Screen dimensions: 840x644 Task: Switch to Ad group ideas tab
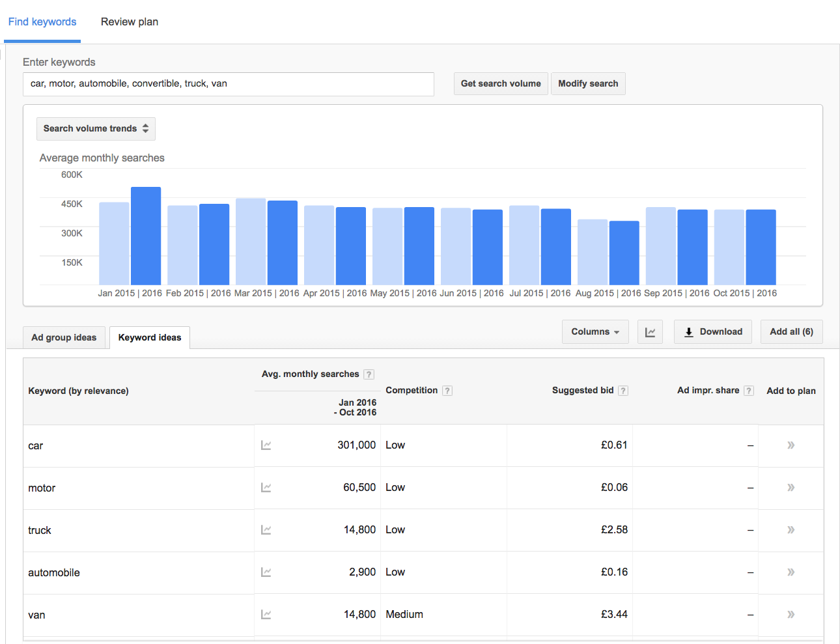[64, 337]
